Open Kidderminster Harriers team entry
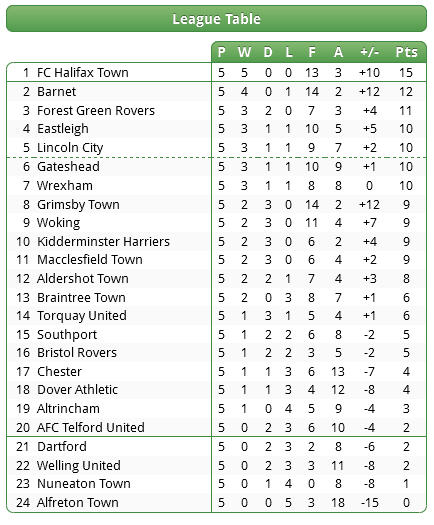The height and width of the screenshot is (525, 434). (x=103, y=241)
